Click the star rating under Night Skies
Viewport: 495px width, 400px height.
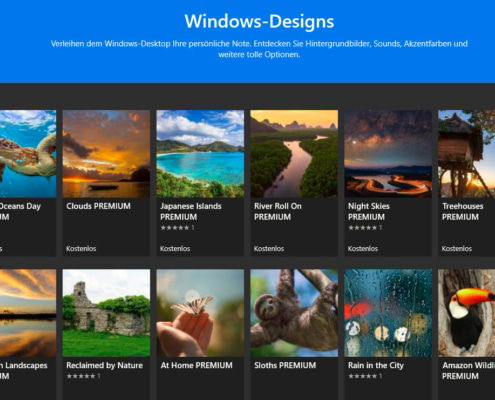point(365,228)
